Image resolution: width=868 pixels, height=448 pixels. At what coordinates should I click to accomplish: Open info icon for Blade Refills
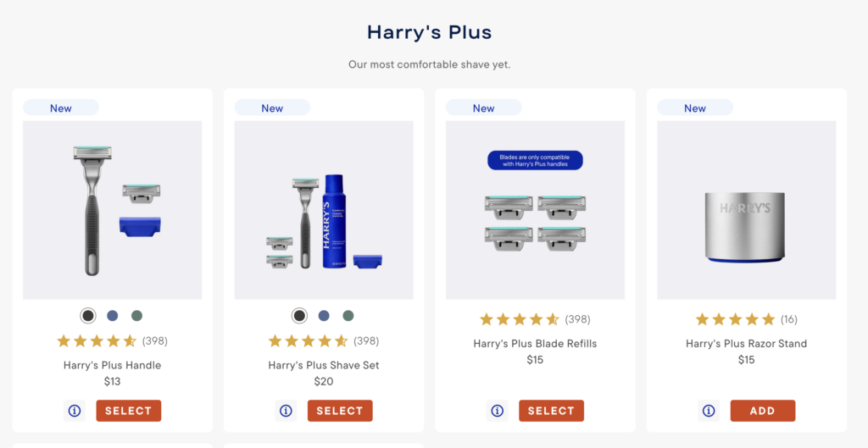coord(497,411)
